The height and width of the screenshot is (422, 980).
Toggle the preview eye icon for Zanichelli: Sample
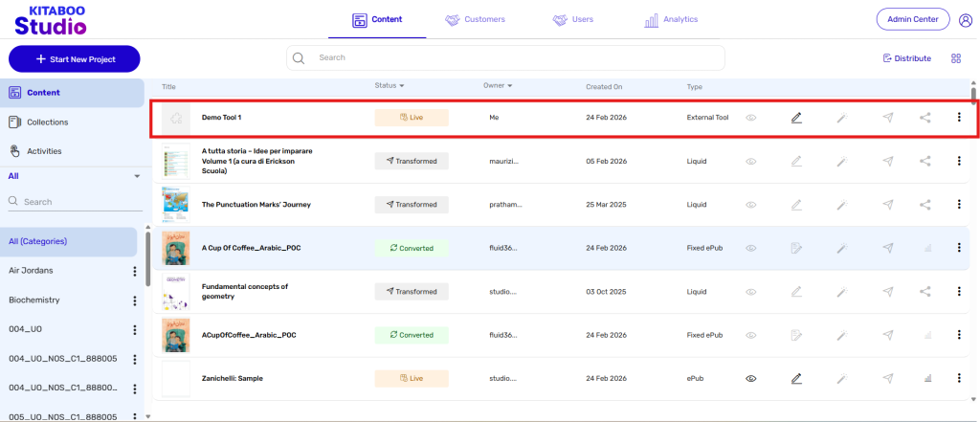pos(751,379)
